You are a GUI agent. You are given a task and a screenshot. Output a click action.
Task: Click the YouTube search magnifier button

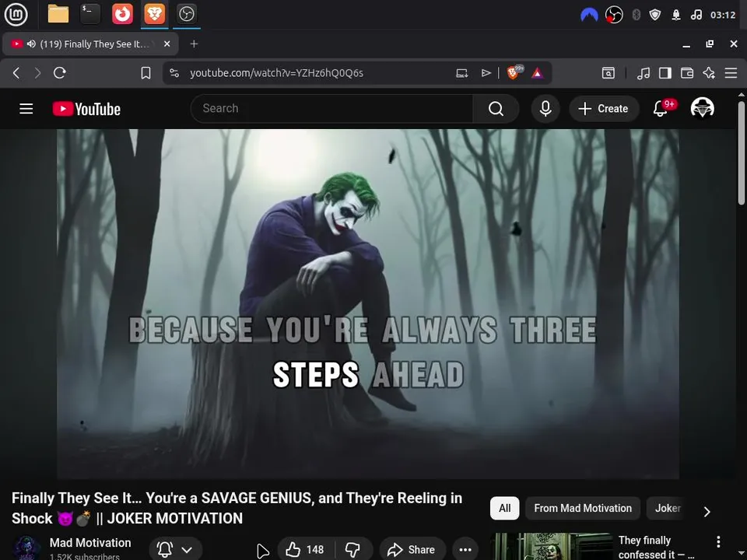(496, 109)
